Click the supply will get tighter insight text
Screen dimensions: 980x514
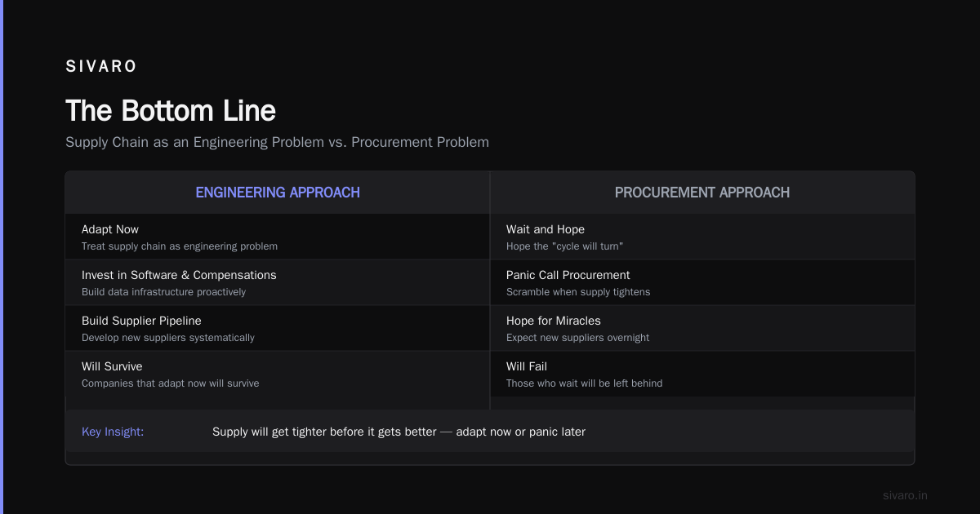point(399,432)
